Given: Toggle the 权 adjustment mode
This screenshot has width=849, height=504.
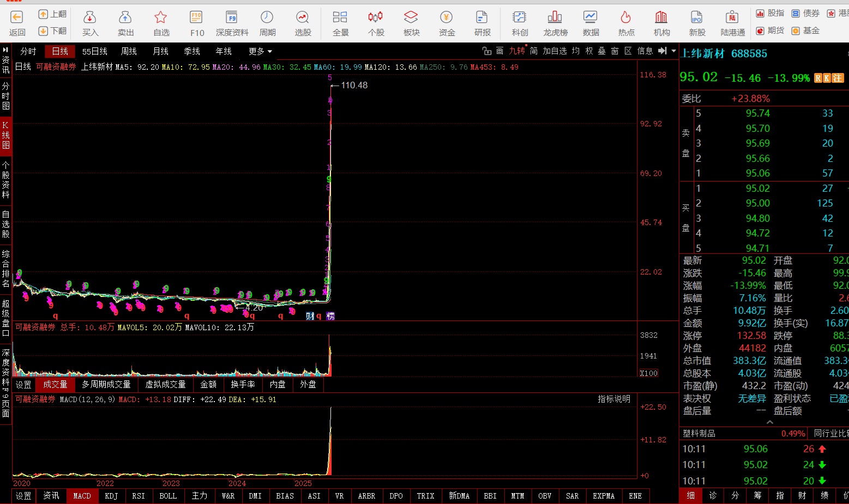Looking at the screenshot, I should point(589,51).
